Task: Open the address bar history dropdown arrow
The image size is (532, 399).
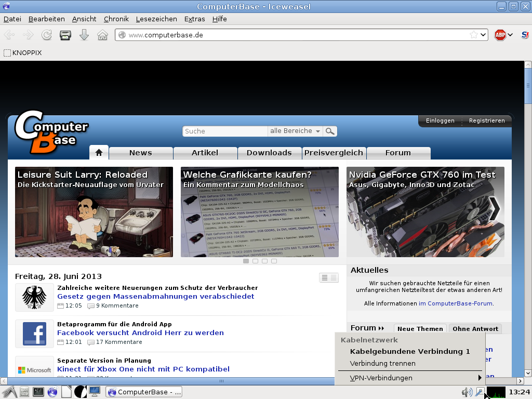Action: click(483, 35)
